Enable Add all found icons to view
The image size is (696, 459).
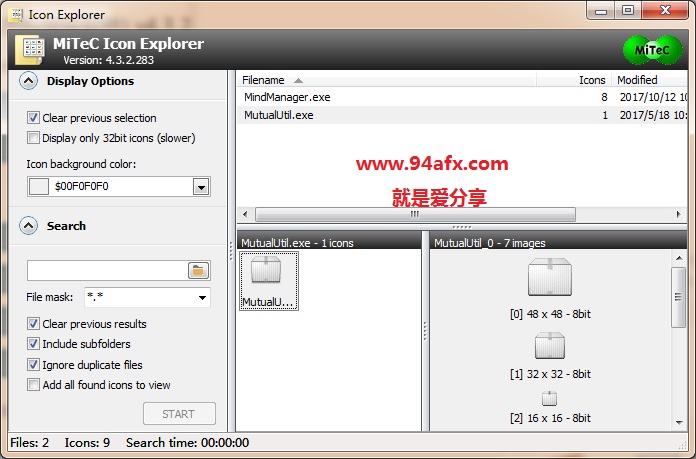(33, 384)
